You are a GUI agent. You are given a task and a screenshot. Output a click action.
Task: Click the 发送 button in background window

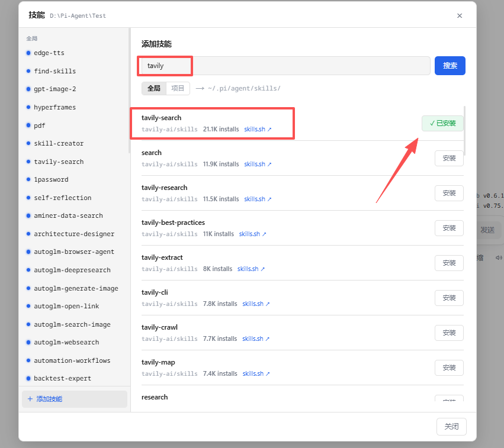[x=487, y=230]
